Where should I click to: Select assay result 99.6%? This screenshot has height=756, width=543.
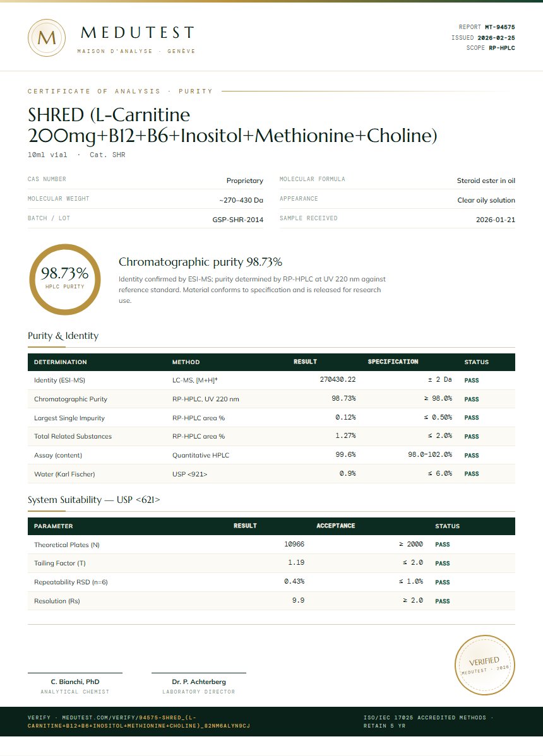coord(345,454)
